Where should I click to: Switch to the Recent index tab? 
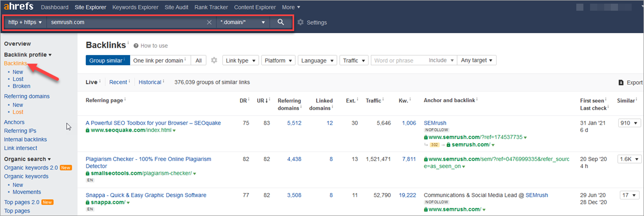[119, 82]
